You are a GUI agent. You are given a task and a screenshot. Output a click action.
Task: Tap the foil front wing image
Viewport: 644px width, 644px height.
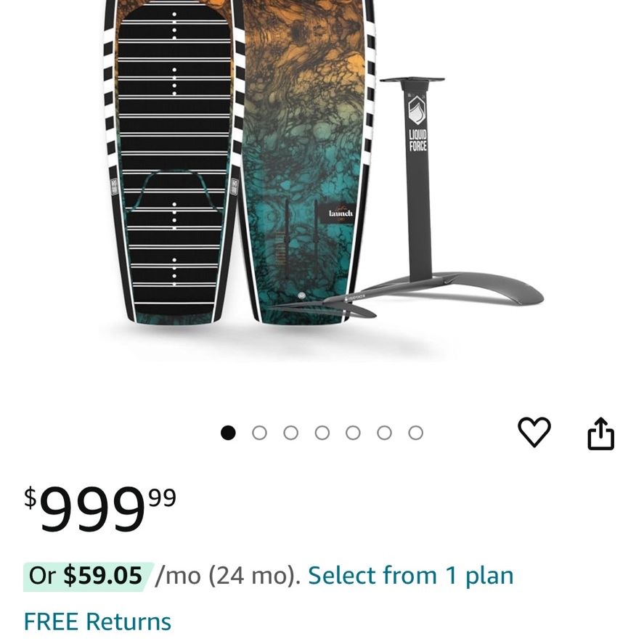(x=452, y=289)
